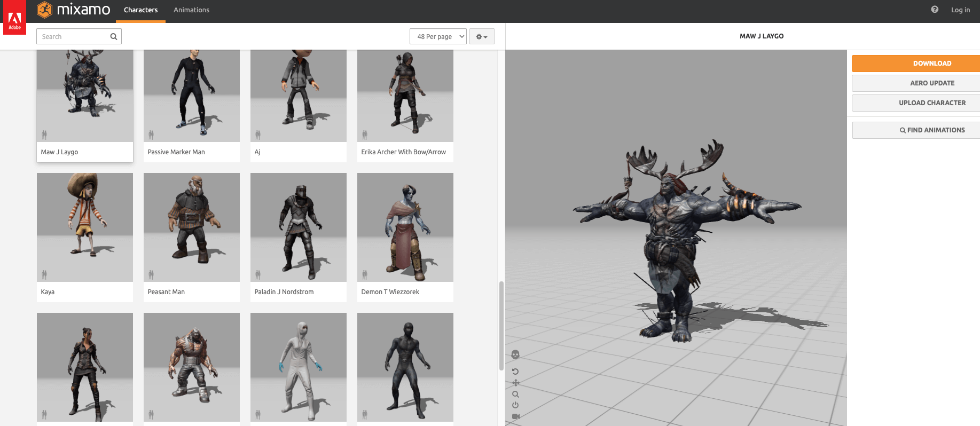Screen dimensions: 980x426
Task: Select the pan move arrows icon
Action: coord(515,383)
